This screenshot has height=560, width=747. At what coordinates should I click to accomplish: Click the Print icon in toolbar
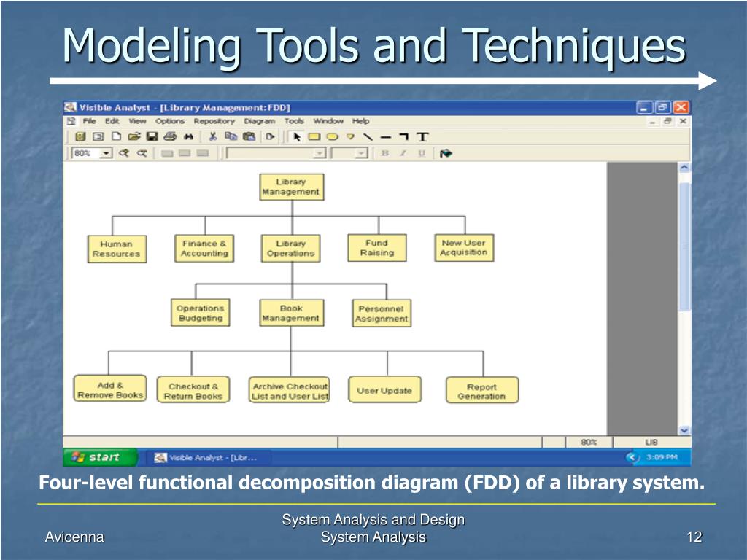pos(170,136)
